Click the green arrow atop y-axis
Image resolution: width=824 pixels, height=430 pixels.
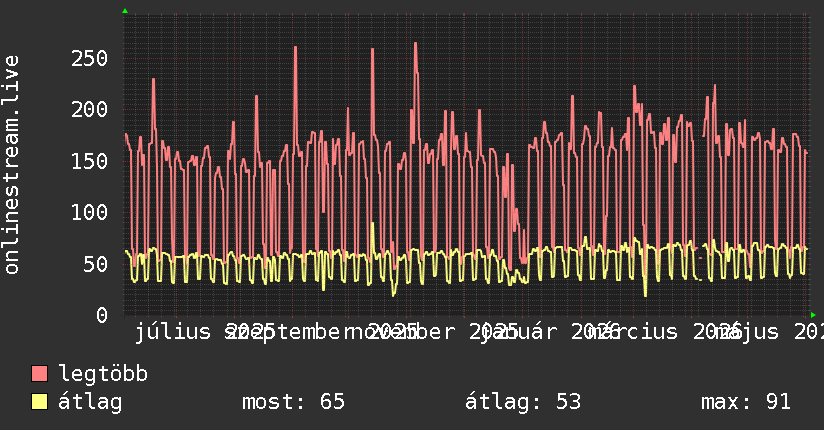(x=125, y=11)
